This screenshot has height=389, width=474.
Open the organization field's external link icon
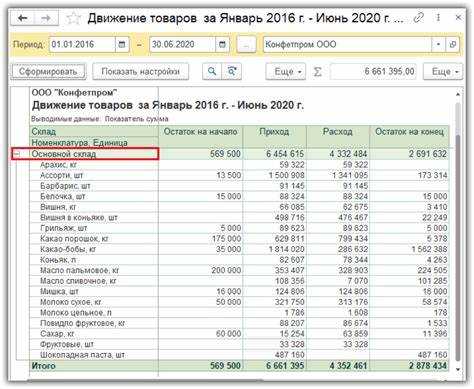[x=453, y=44]
